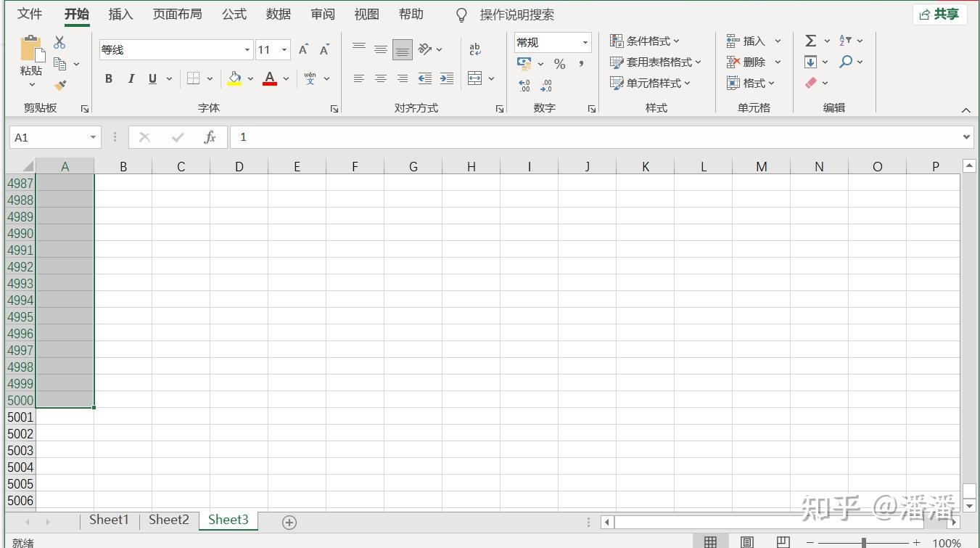Add a new worksheet with the plus button
Image resolution: width=980 pixels, height=548 pixels.
pos(289,521)
